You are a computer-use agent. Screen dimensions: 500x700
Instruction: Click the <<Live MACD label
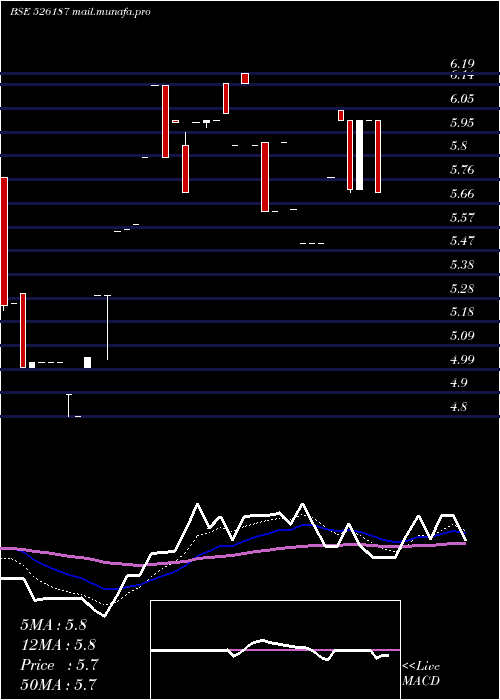[x=421, y=674]
